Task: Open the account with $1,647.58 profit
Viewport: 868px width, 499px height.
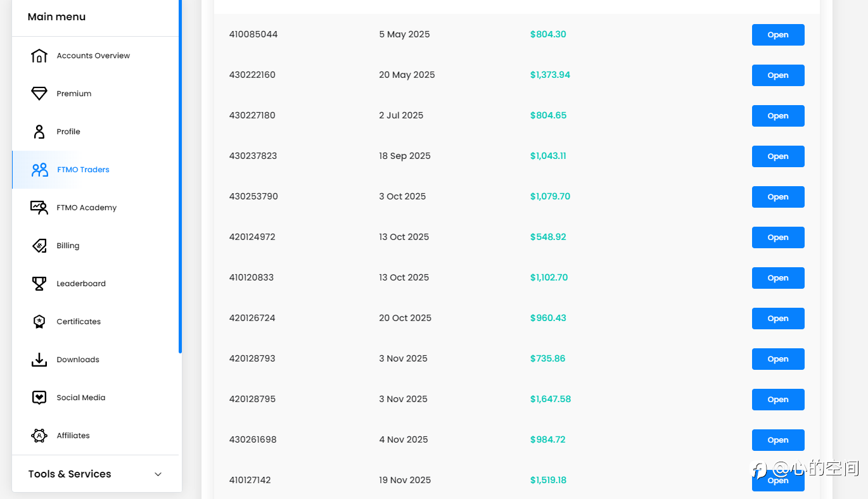Action: coord(778,400)
